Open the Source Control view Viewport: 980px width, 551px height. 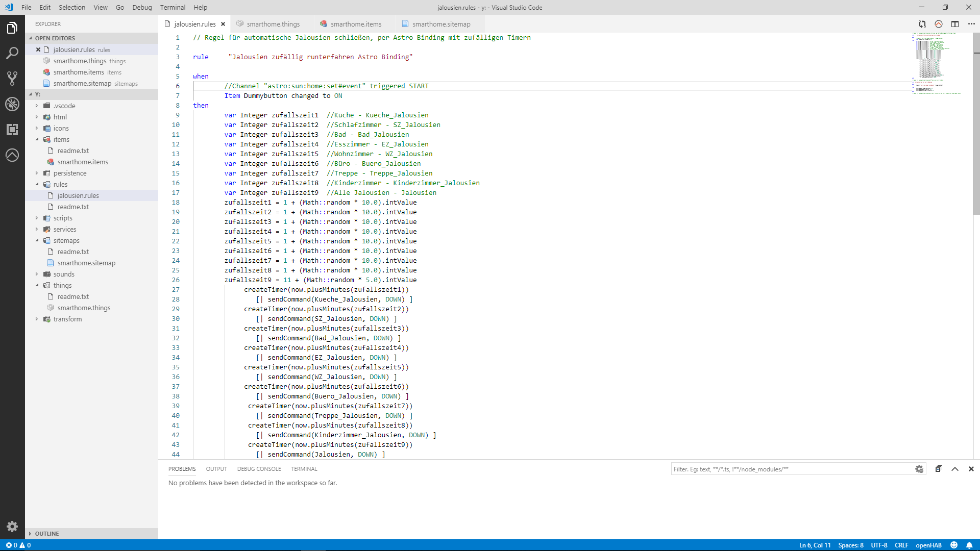pos(12,78)
